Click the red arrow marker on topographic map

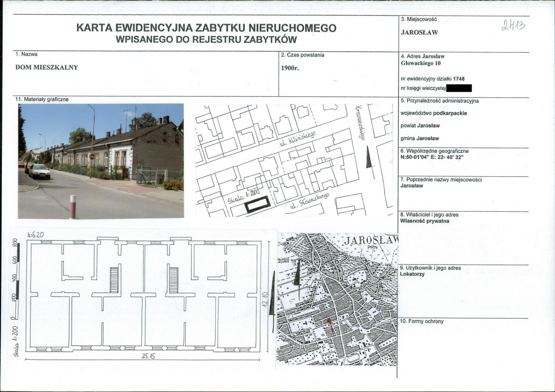pos(331,326)
